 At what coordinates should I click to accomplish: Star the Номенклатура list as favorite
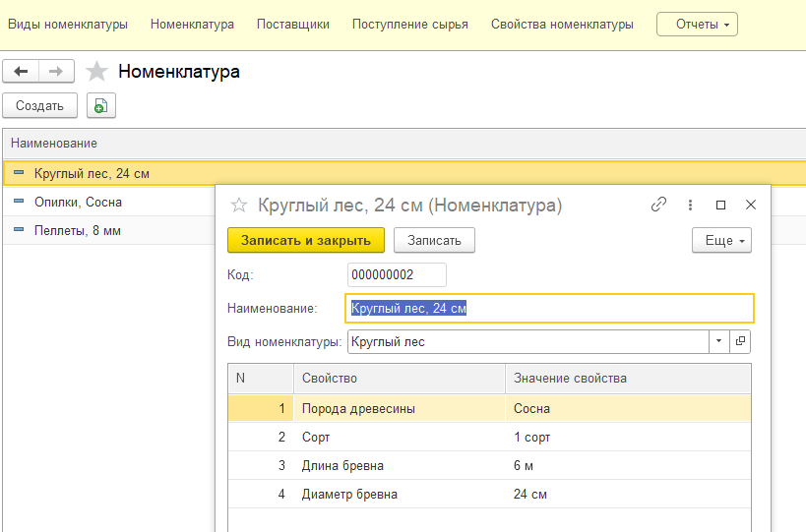(96, 72)
